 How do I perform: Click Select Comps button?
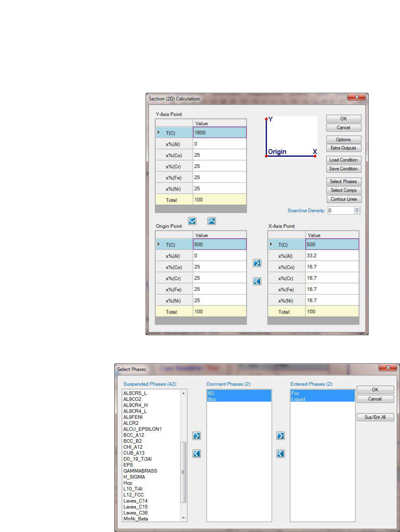(344, 190)
